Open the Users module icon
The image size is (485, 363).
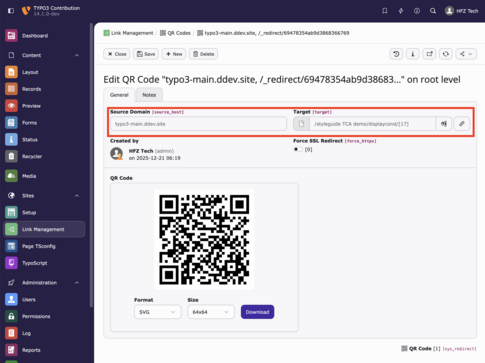[11, 299]
